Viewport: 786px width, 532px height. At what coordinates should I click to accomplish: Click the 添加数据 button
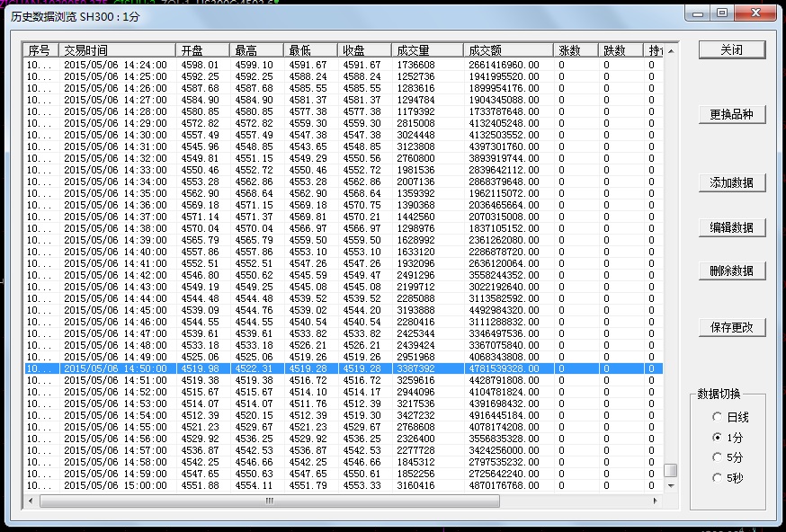click(x=732, y=182)
